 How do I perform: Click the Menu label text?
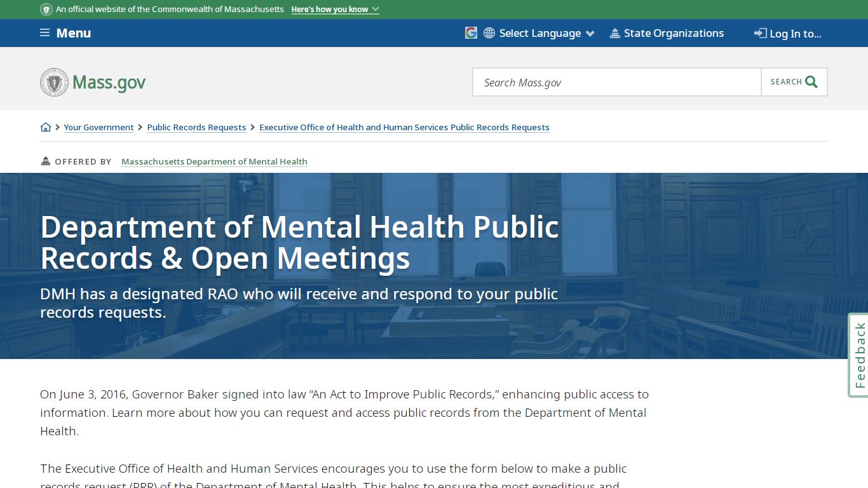pos(74,33)
